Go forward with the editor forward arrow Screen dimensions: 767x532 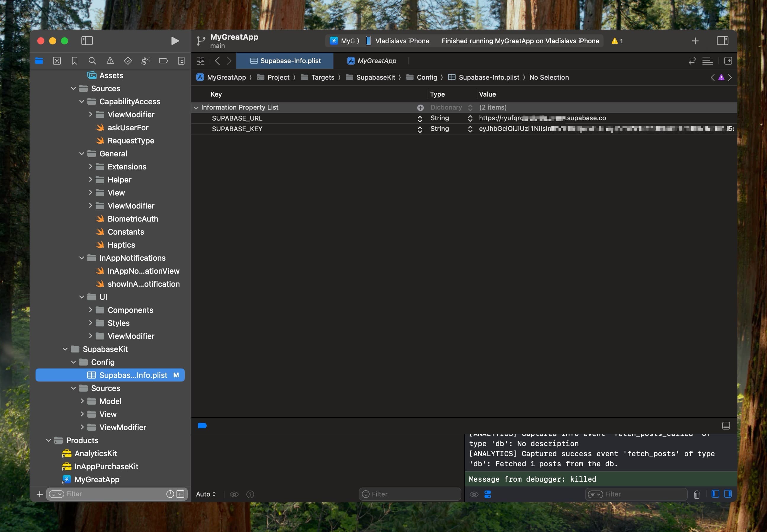point(229,61)
